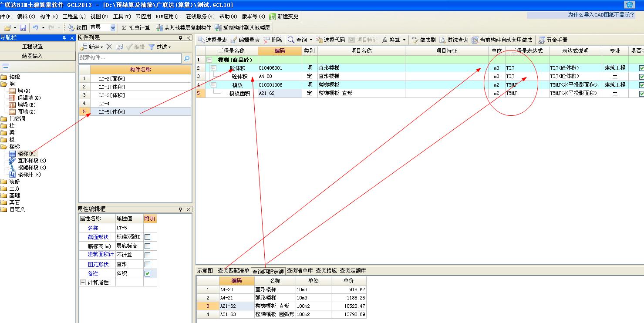Switch to 查询清单库 tab
Screen dimensions: 644x323
(300, 271)
